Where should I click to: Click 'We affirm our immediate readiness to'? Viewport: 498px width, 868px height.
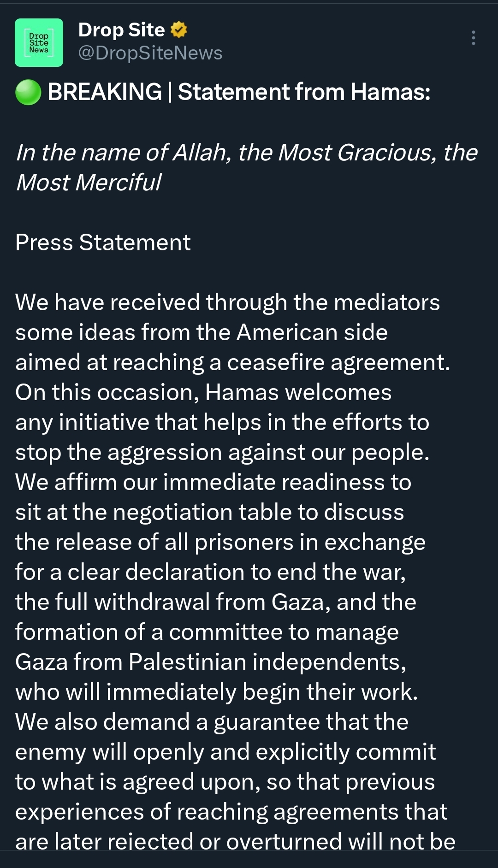[x=213, y=482]
